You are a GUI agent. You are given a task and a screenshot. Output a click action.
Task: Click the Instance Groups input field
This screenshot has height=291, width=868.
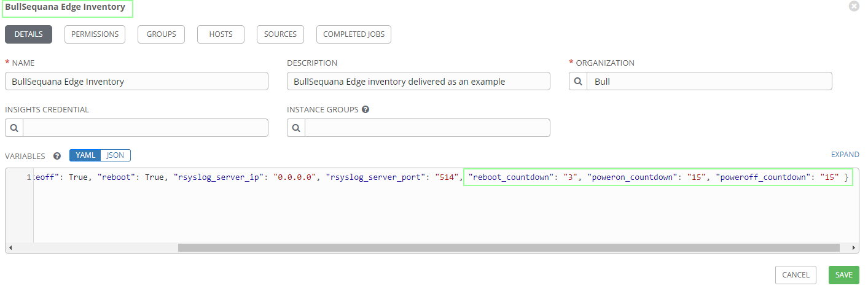click(428, 128)
